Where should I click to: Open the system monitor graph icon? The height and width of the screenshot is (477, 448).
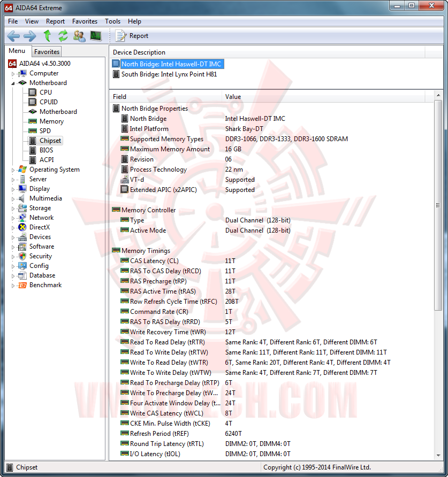96,36
